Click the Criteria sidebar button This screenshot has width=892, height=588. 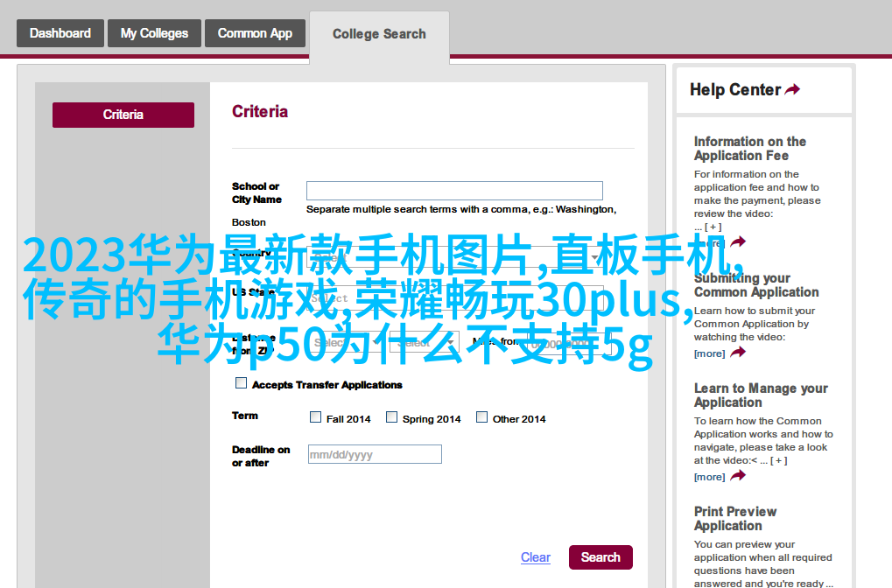coord(123,115)
